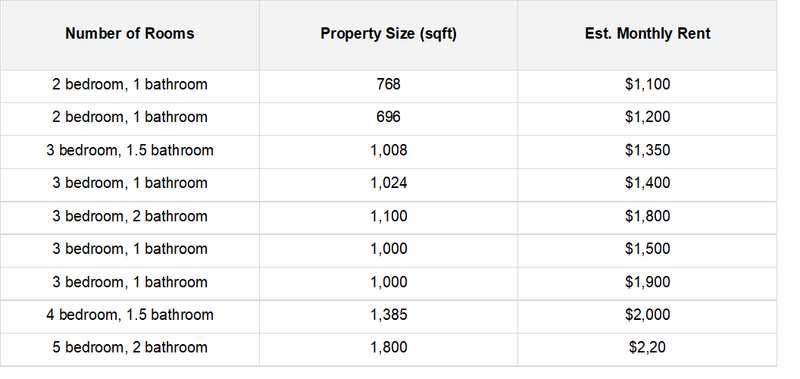The image size is (800, 379).
Task: Select the $1,400 rent value
Action: coord(647,183)
